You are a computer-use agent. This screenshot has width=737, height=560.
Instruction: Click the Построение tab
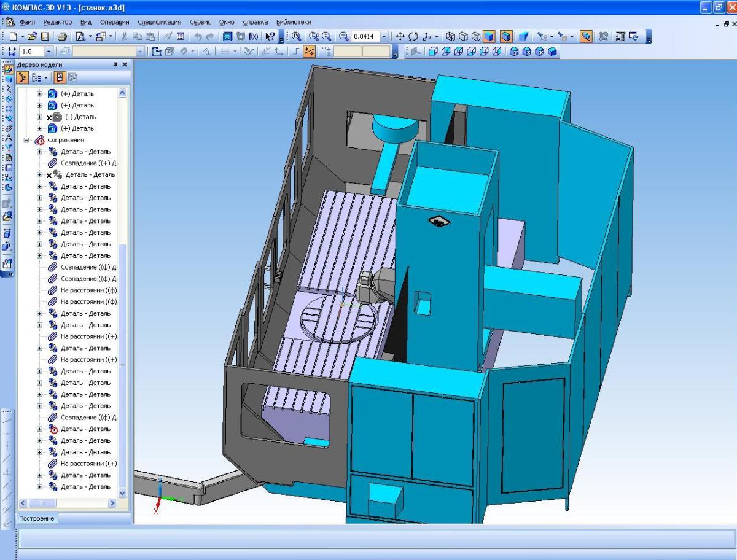36,519
